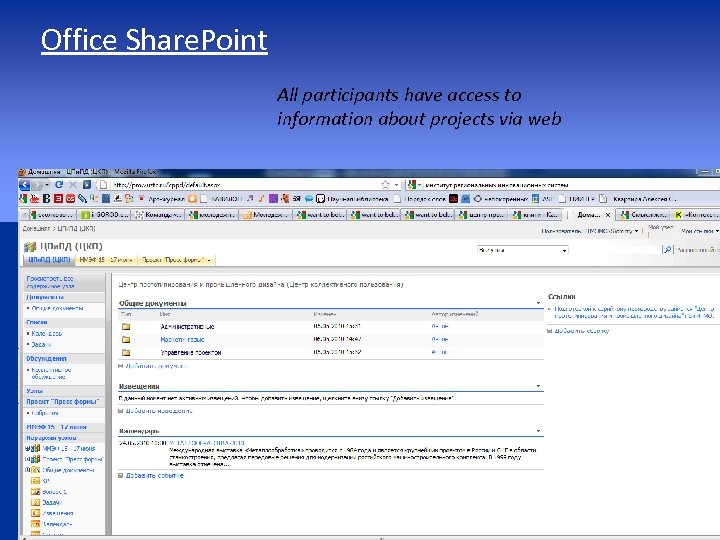Open the Администратвные folder name

[x=187, y=326]
